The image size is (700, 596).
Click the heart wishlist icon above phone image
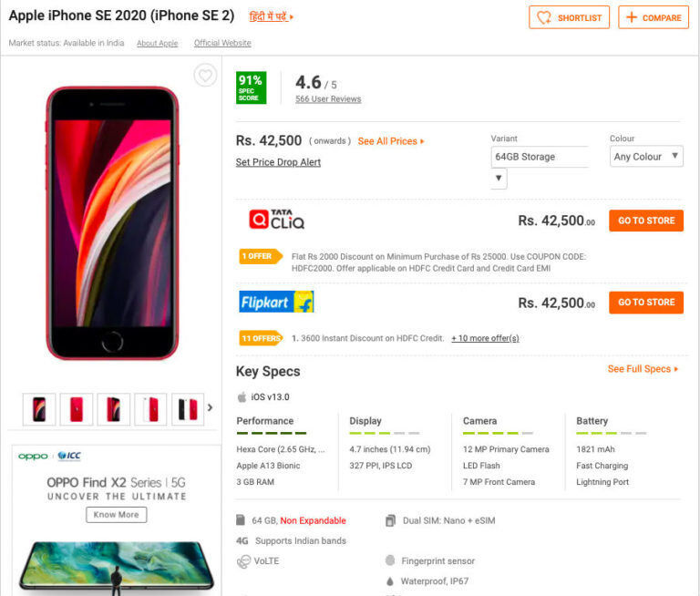coord(205,75)
